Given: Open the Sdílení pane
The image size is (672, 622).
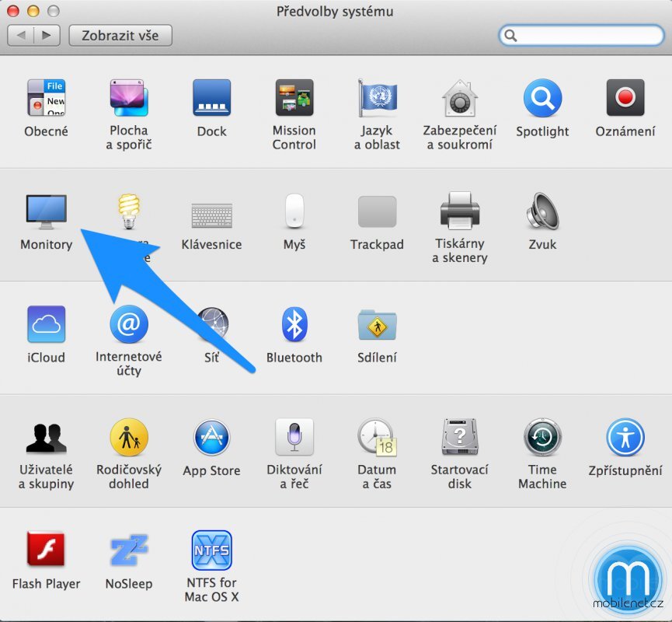Looking at the screenshot, I should point(377,325).
